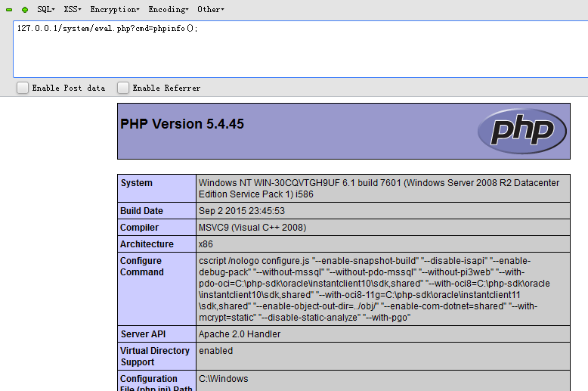Open the Other dropdown menu
Image resolution: width=588 pixels, height=391 pixels.
coord(211,9)
